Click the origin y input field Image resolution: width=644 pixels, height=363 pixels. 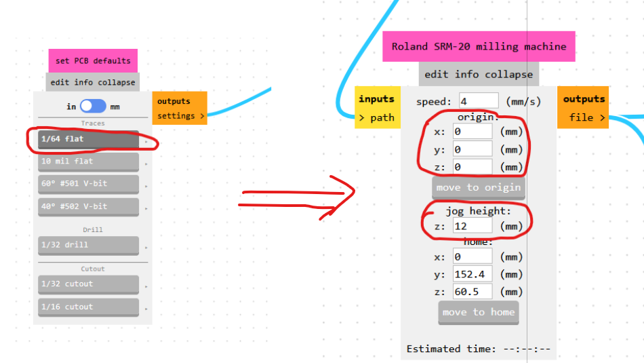coord(472,149)
